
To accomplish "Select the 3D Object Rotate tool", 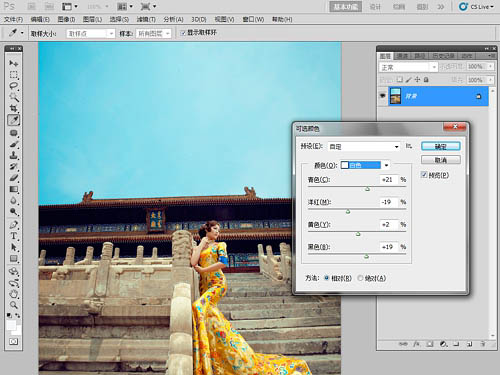I will 14,271.
